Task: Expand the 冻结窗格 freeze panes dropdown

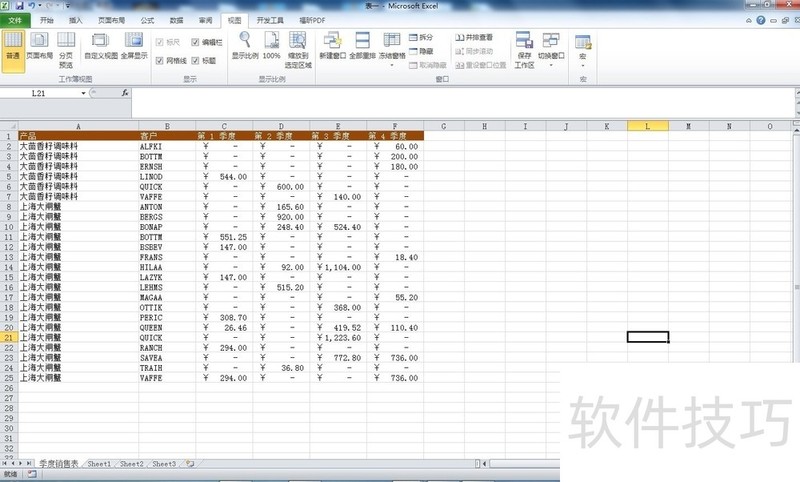Action: click(392, 65)
